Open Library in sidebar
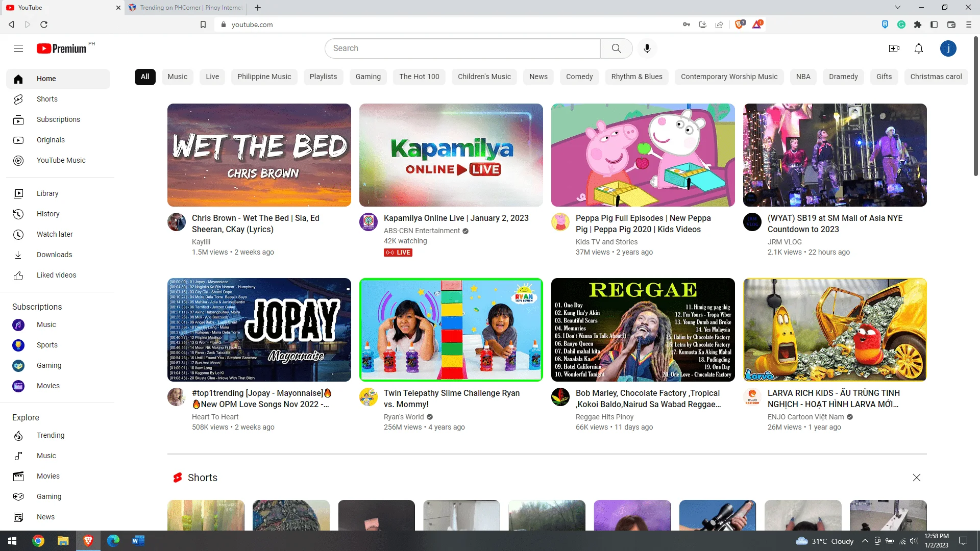Screen dimensions: 980x551 point(58,193)
